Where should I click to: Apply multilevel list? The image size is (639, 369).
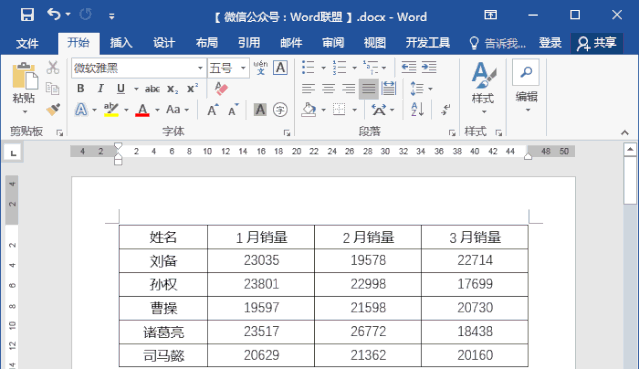(x=370, y=67)
